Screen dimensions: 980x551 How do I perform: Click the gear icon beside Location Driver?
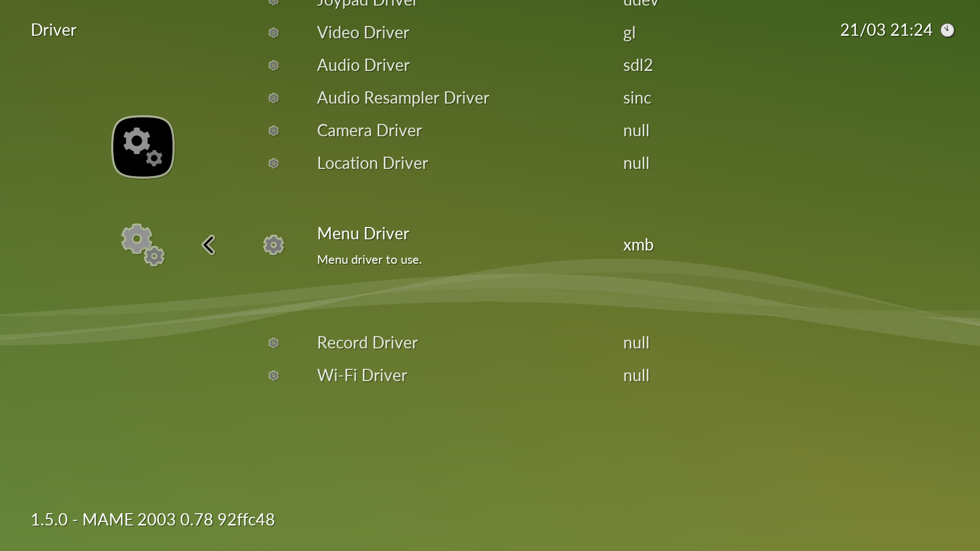pos(274,163)
